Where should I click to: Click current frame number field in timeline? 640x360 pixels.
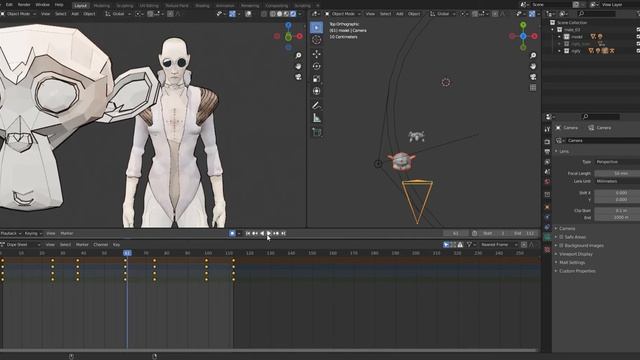[456, 233]
